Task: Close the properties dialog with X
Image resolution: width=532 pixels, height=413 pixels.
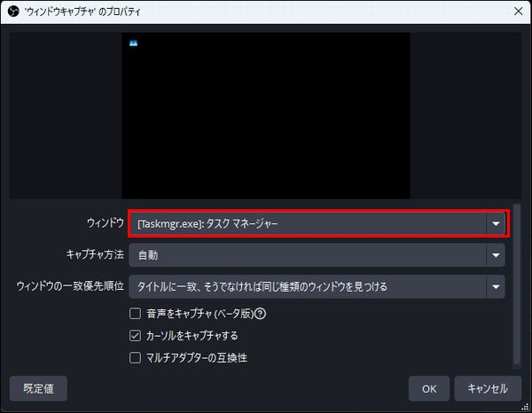Action: pyautogui.click(x=518, y=12)
